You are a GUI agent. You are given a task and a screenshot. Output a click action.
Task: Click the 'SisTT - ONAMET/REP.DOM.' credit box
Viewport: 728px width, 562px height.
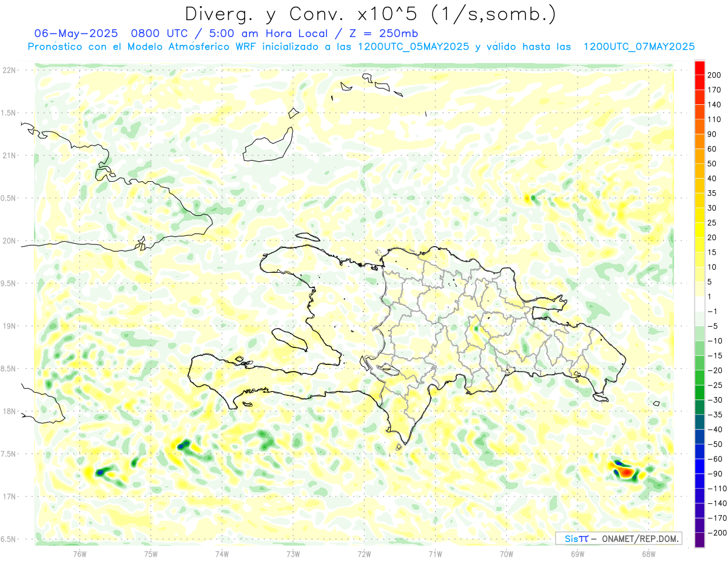pos(619,538)
